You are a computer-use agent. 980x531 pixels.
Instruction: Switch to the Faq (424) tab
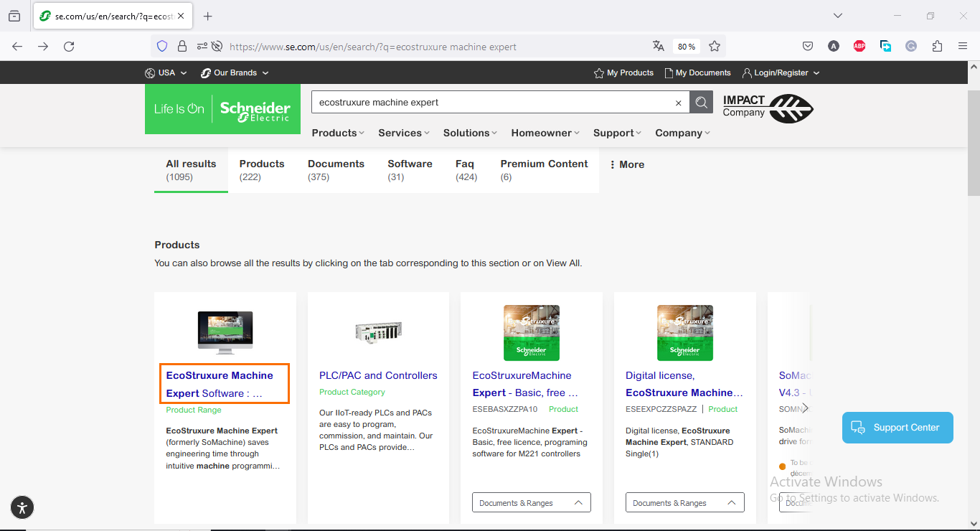(x=466, y=170)
